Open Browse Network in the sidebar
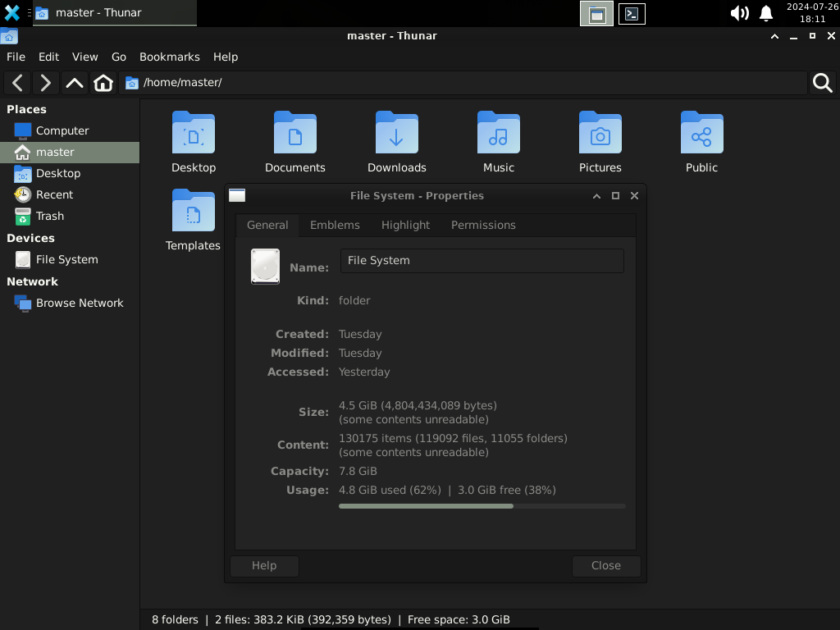The width and height of the screenshot is (840, 630). pyautogui.click(x=80, y=303)
